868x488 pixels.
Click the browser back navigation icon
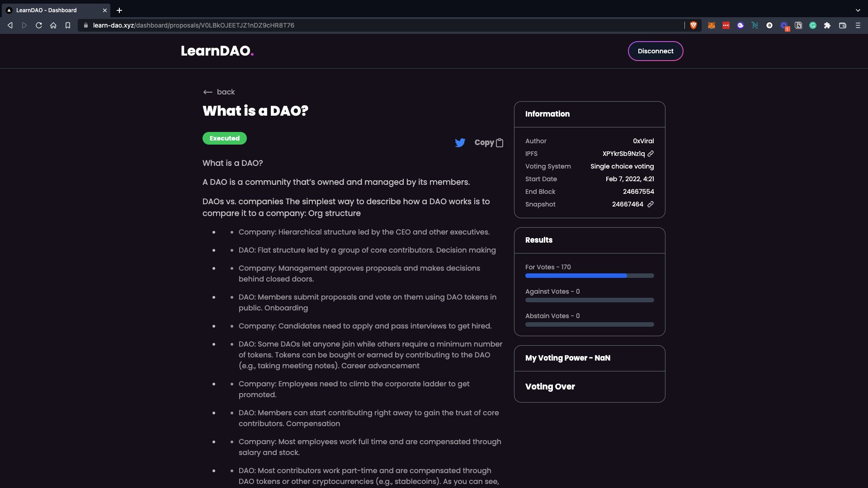11,25
